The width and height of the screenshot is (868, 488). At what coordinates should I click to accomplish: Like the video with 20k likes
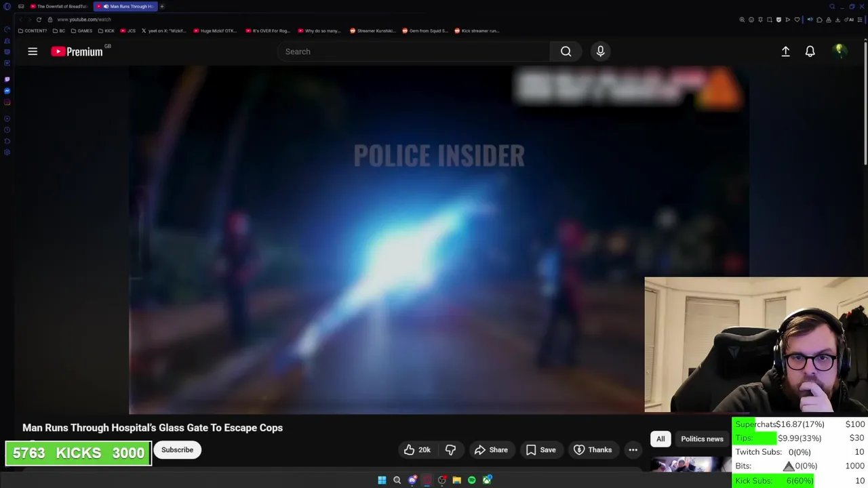[417, 450]
